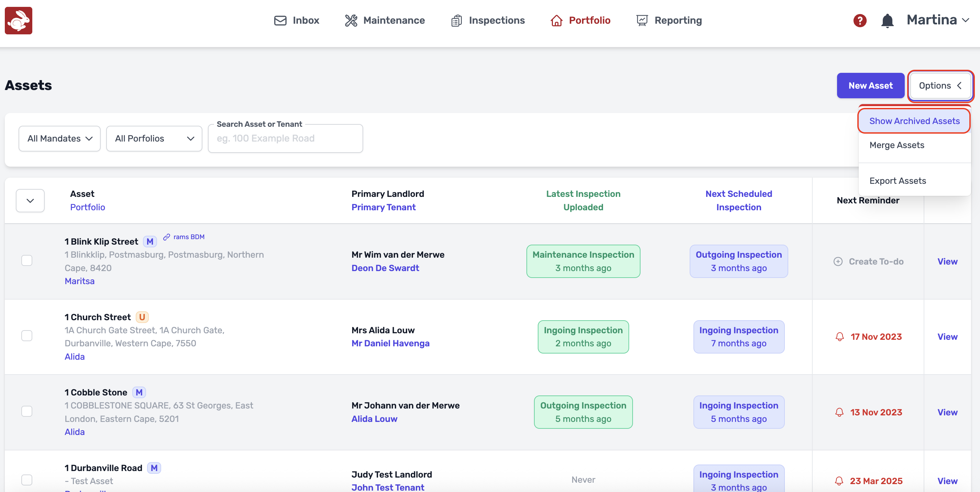980x492 pixels.
Task: Open the All Porfolios dropdown
Action: point(154,138)
